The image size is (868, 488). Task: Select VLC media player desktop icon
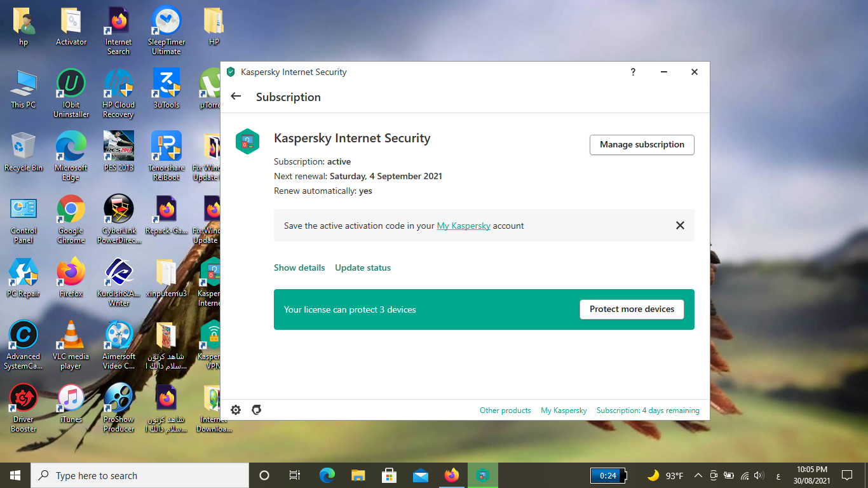(71, 345)
